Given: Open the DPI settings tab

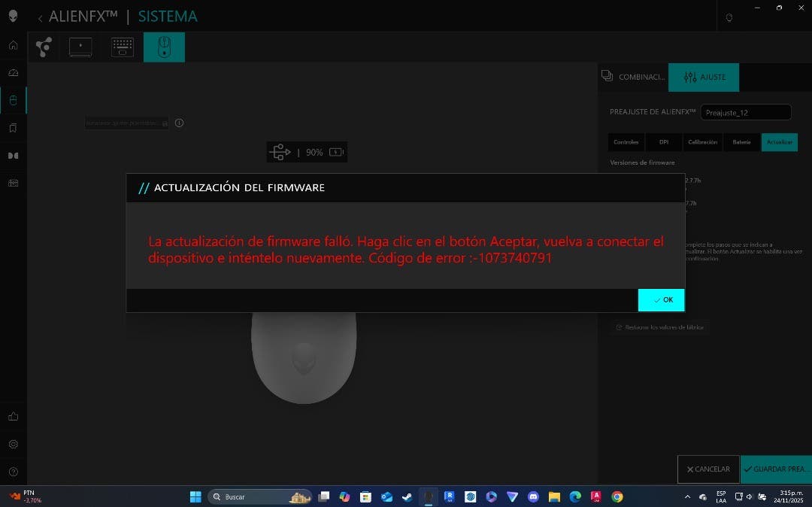Looking at the screenshot, I should click(x=663, y=142).
